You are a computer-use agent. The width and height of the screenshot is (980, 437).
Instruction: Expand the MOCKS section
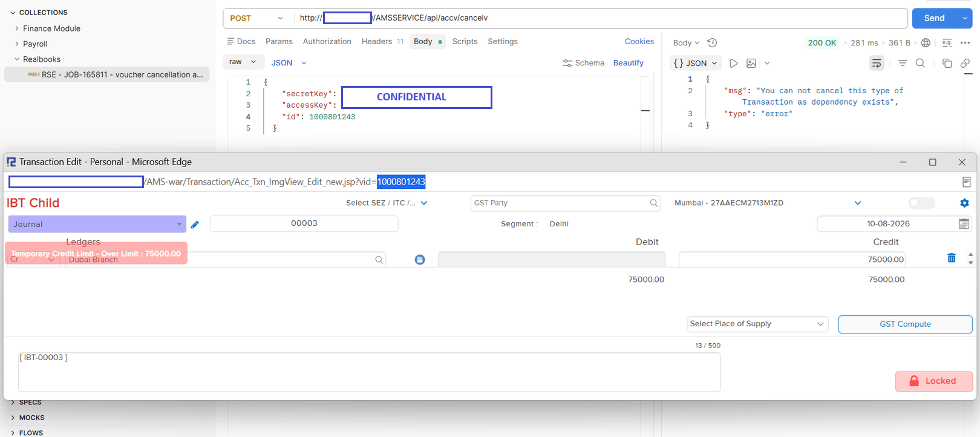(13, 418)
